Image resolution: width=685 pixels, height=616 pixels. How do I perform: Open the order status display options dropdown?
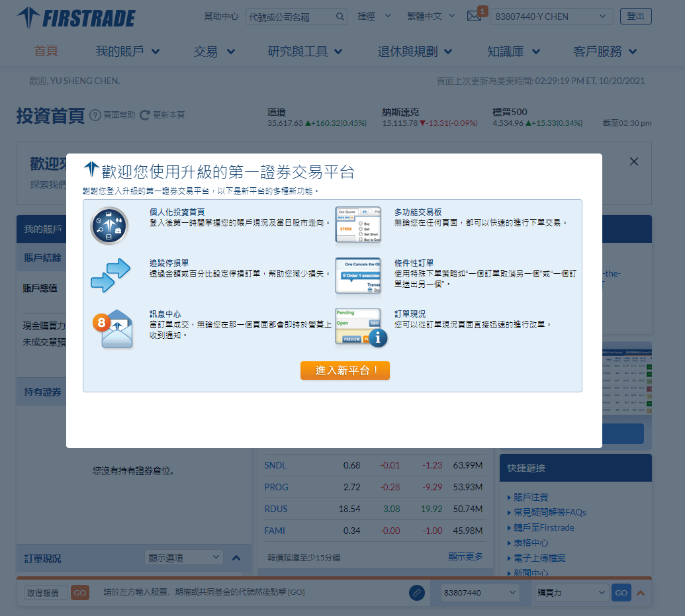(184, 558)
